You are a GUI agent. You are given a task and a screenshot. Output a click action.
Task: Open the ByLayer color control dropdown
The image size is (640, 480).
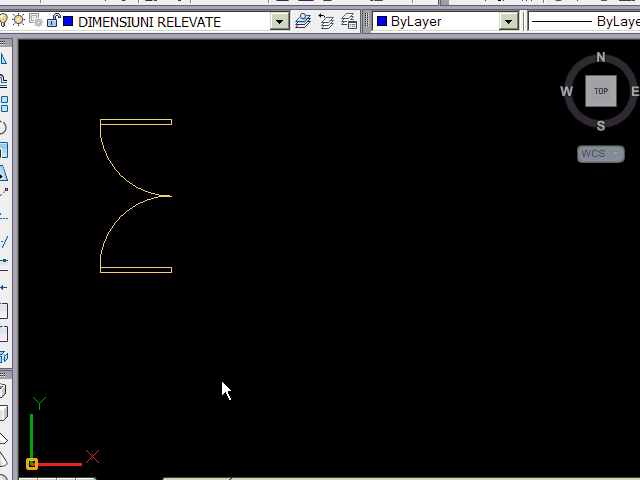(x=446, y=21)
